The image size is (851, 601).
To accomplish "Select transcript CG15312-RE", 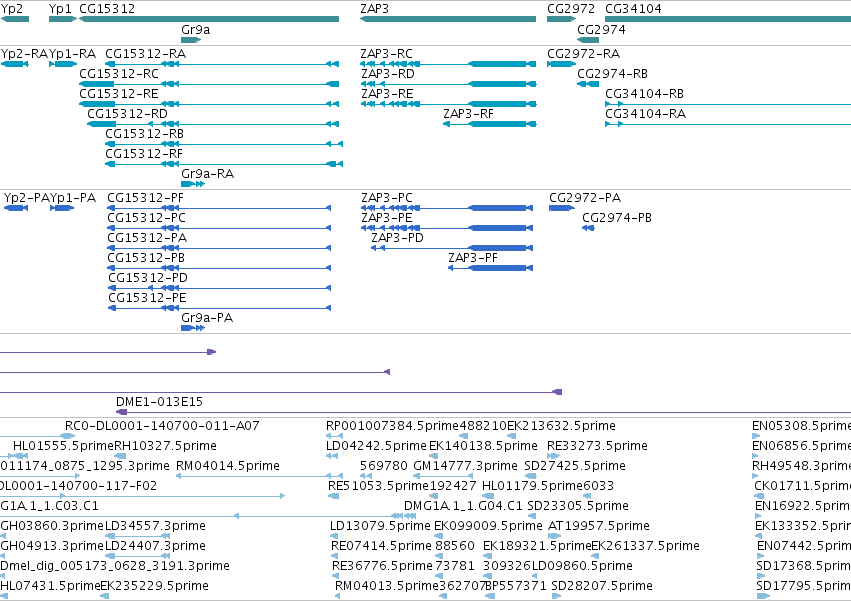I will (x=209, y=104).
